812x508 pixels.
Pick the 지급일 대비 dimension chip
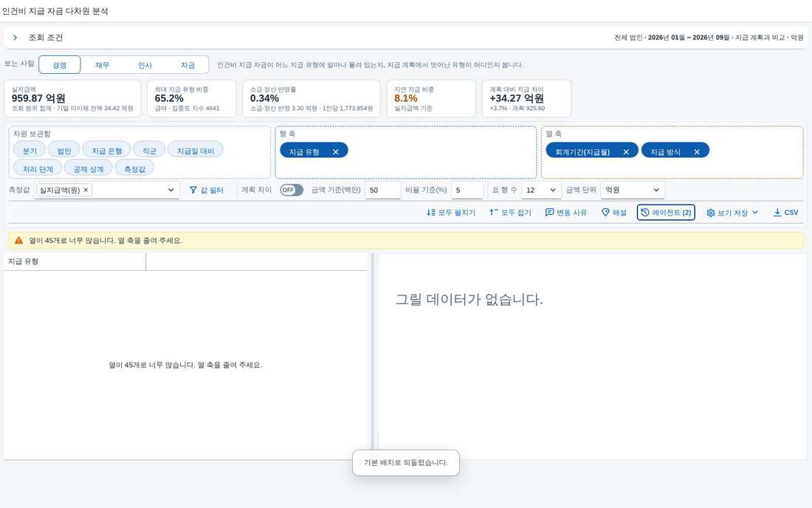coord(195,151)
